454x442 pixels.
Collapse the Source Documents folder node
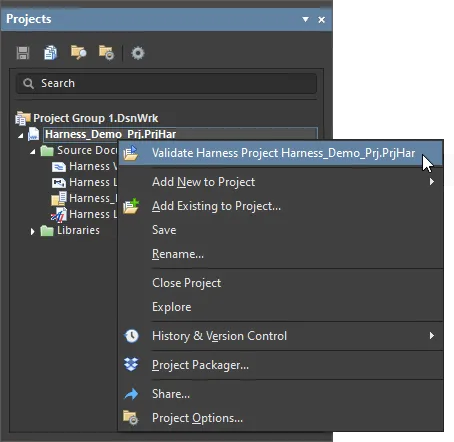(x=33, y=152)
